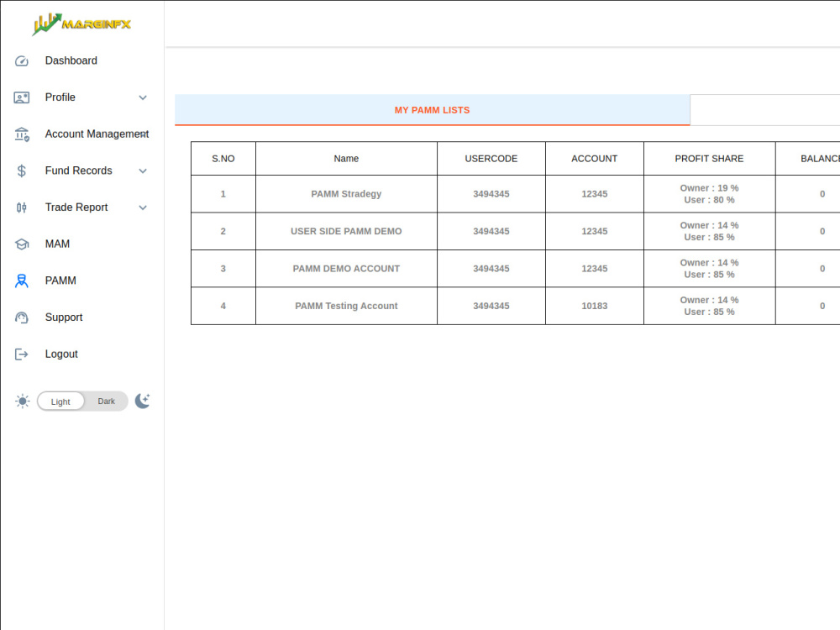Open Account Management menu item

pyautogui.click(x=97, y=134)
